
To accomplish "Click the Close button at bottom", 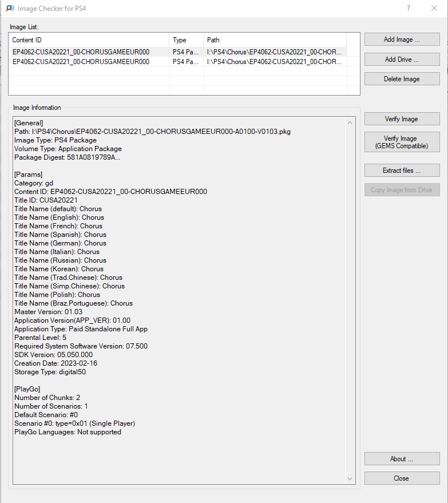I will click(x=402, y=478).
